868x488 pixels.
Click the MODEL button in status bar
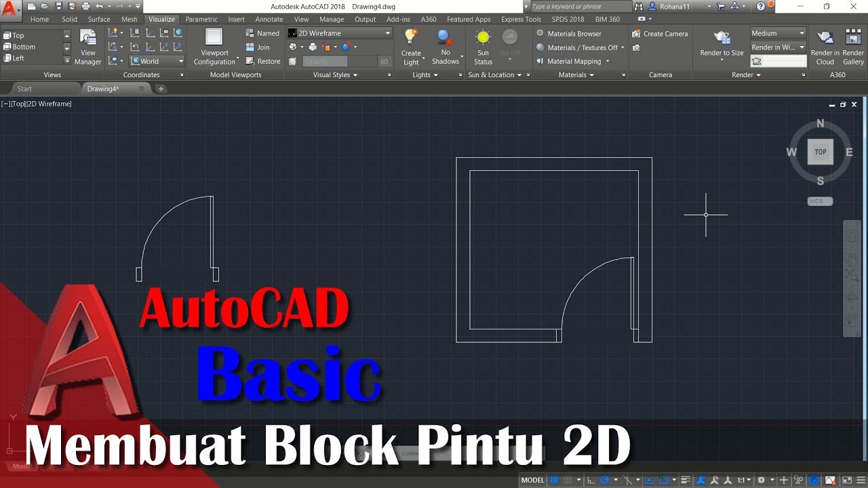click(x=533, y=480)
